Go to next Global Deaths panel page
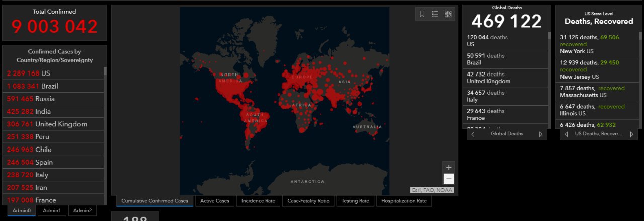This screenshot has width=644, height=221. pyautogui.click(x=541, y=134)
